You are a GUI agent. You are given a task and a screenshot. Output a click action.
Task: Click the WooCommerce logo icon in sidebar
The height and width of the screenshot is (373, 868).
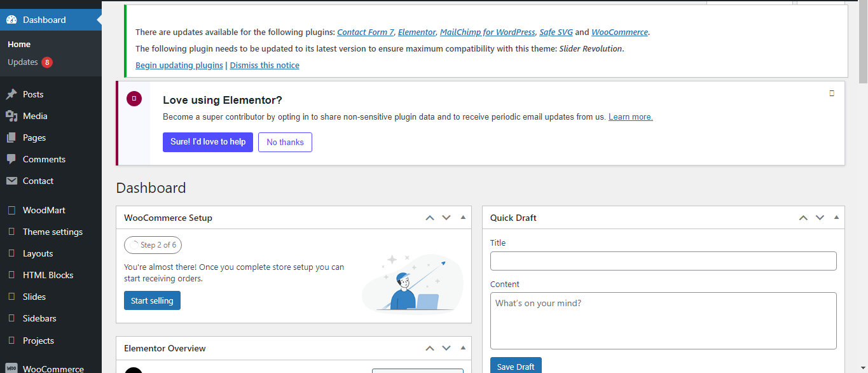click(x=11, y=369)
